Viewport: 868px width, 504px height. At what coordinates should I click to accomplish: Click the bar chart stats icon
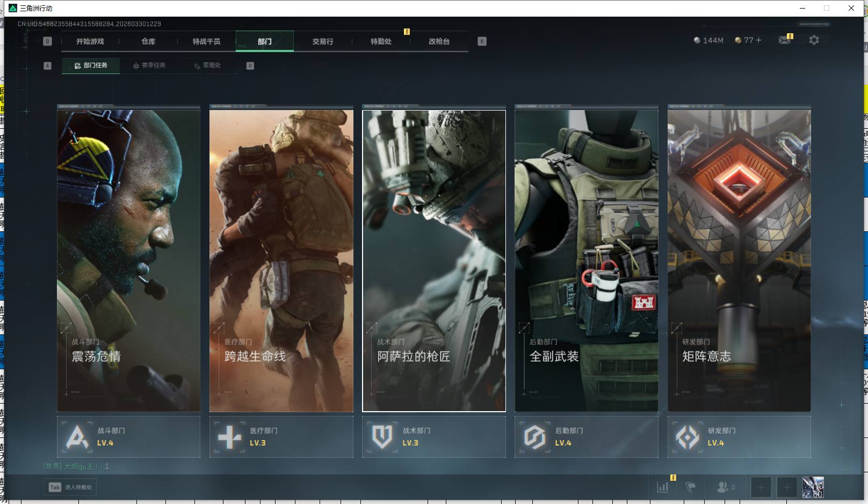[x=663, y=487]
